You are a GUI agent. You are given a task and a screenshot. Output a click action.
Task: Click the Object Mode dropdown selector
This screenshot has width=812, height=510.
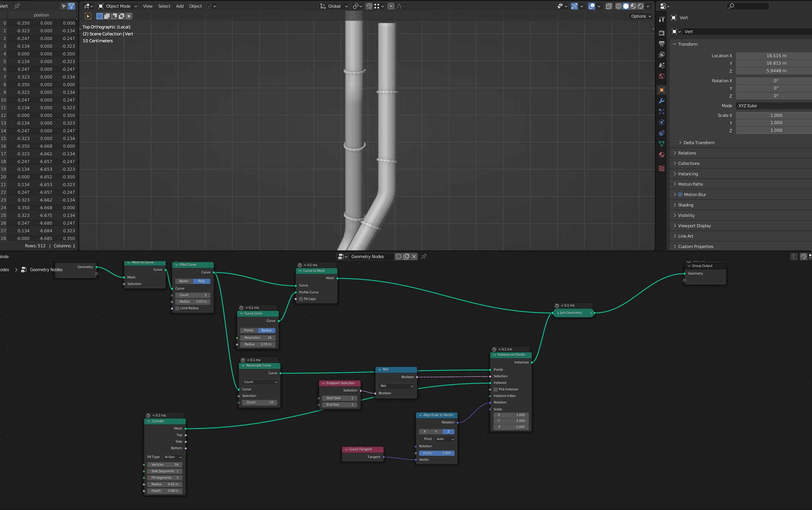click(x=116, y=5)
